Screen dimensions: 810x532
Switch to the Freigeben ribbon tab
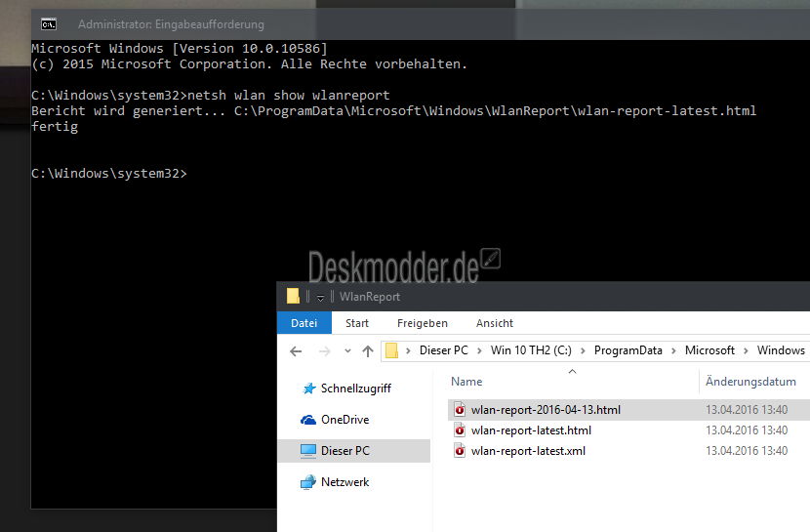pos(422,323)
